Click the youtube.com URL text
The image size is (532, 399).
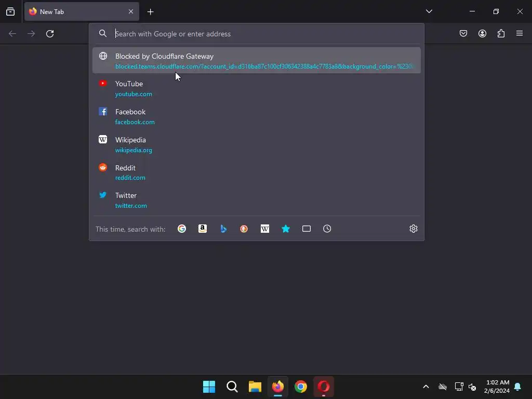(134, 94)
